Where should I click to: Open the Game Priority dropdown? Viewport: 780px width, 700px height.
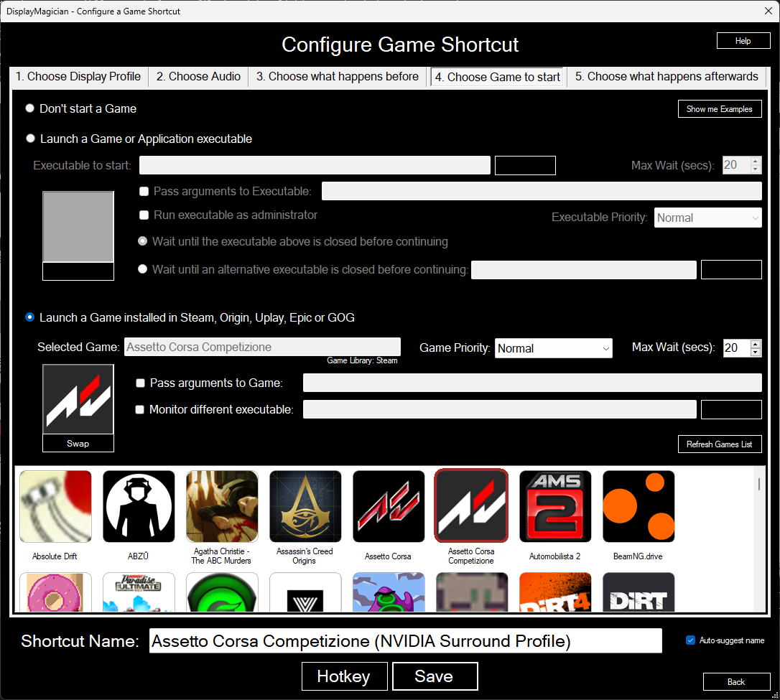pos(554,348)
